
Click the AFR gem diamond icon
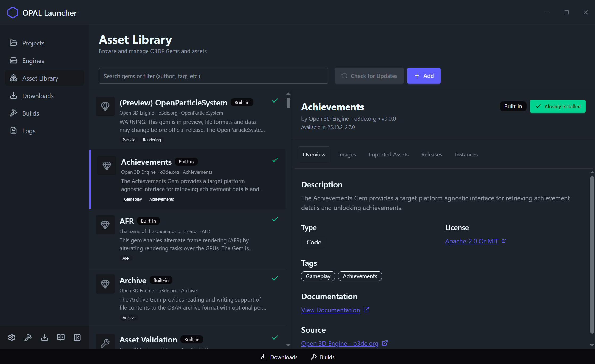pos(105,225)
